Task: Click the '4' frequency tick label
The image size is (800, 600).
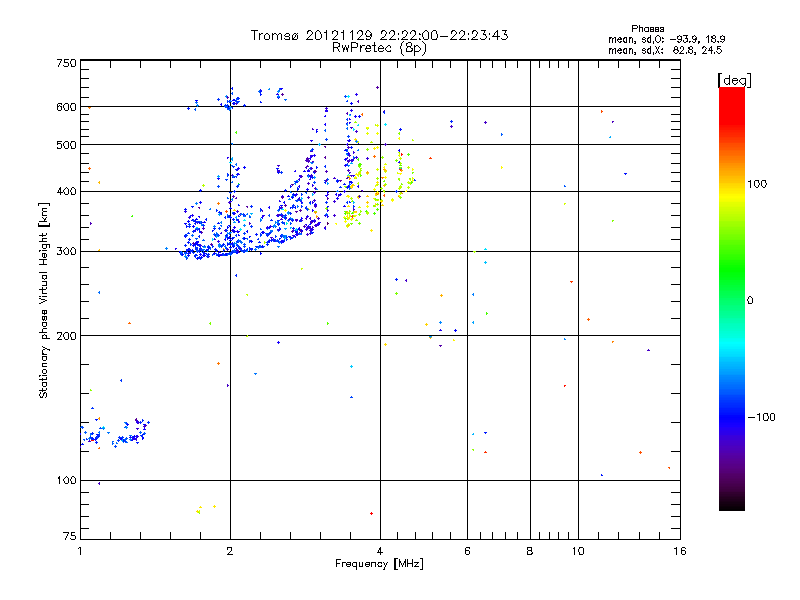Action: 380,551
